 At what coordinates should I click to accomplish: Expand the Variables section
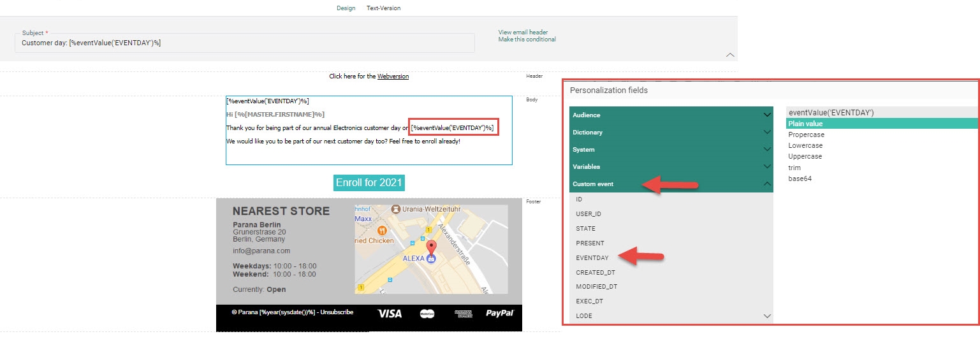pyautogui.click(x=671, y=167)
